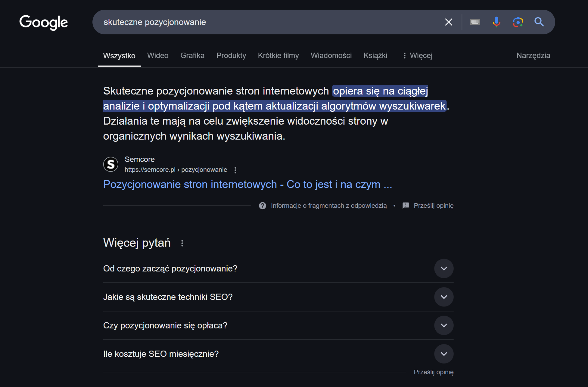588x387 pixels.
Task: Click the Więcej pytań heading
Action: (x=137, y=243)
